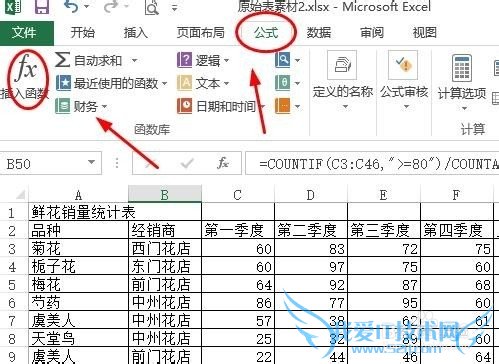Image resolution: width=499 pixels, height=364 pixels.
Task: Click header cell 第四季度
Action: (457, 230)
